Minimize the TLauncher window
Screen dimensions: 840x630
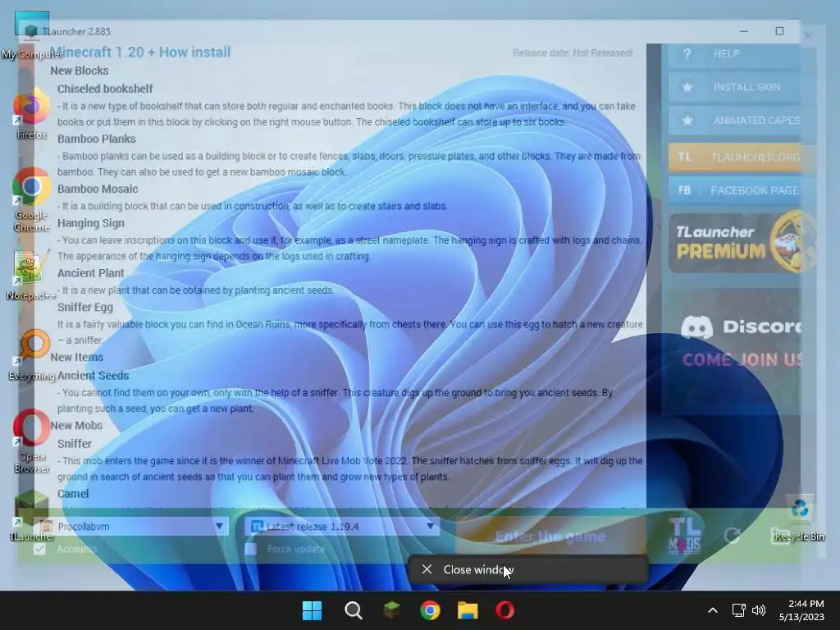(x=743, y=32)
